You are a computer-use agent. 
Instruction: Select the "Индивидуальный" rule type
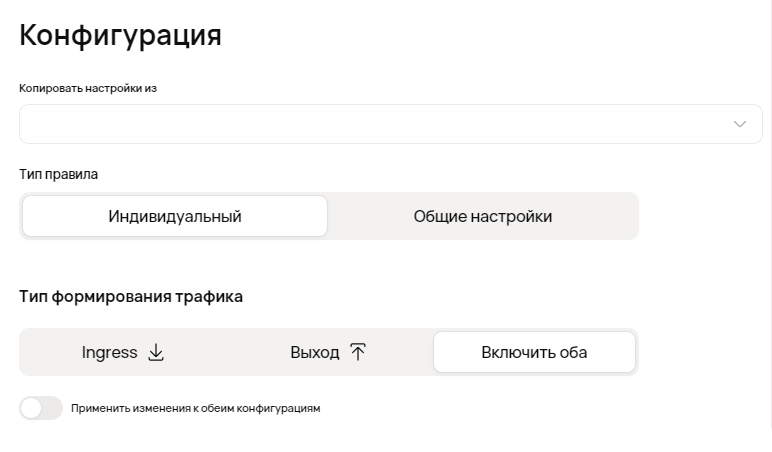[x=175, y=216]
